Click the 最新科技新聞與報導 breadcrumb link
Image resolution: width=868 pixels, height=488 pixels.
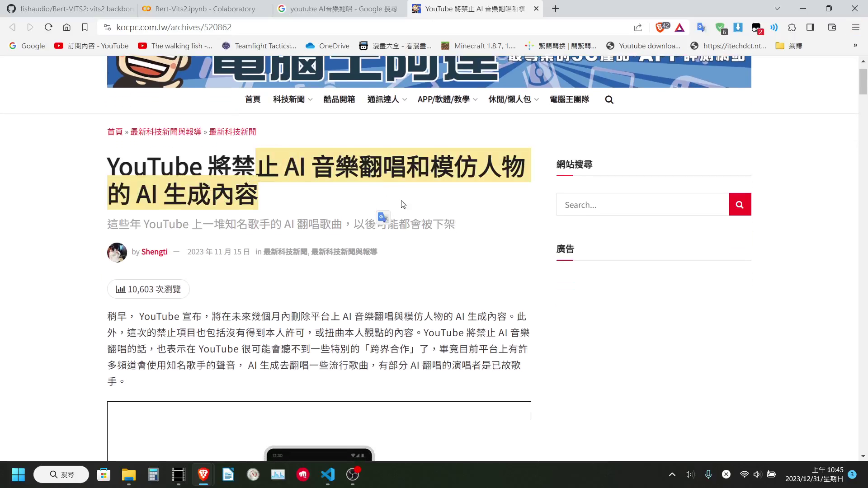coord(166,132)
